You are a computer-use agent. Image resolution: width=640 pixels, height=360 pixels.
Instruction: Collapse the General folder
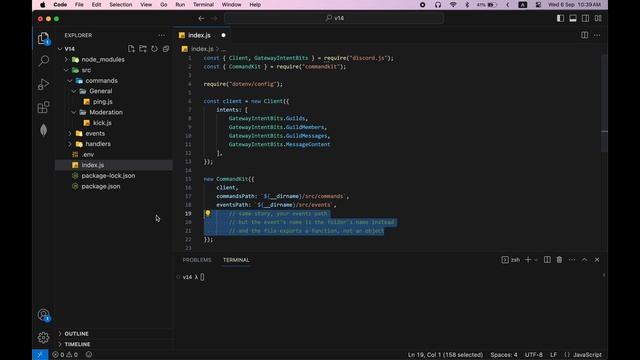(x=74, y=91)
